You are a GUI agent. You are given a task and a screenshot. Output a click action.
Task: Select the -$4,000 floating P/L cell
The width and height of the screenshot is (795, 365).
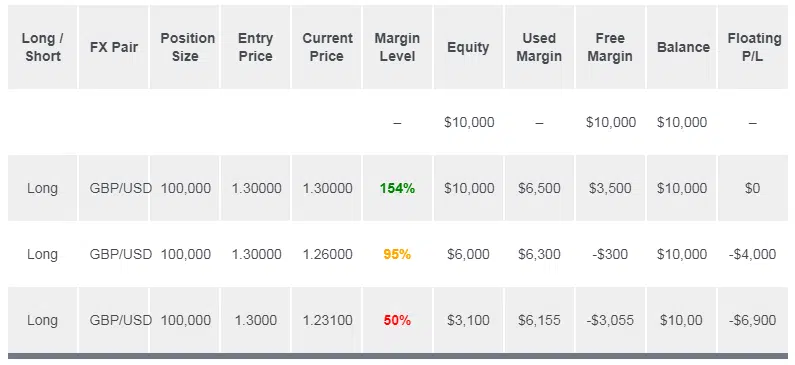pos(753,254)
